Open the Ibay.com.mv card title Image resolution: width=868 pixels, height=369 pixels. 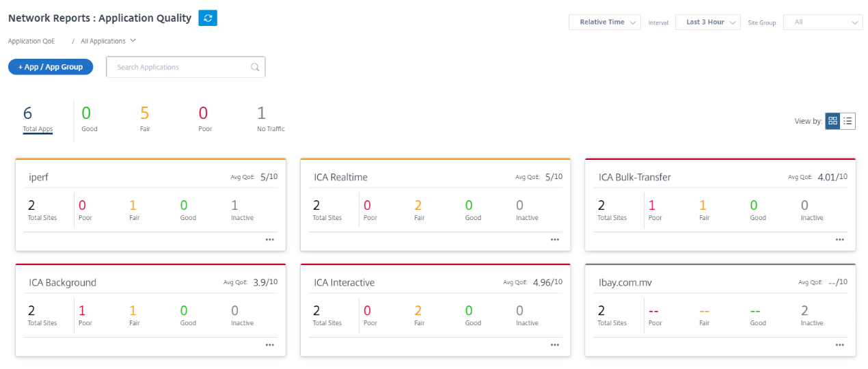tap(627, 282)
